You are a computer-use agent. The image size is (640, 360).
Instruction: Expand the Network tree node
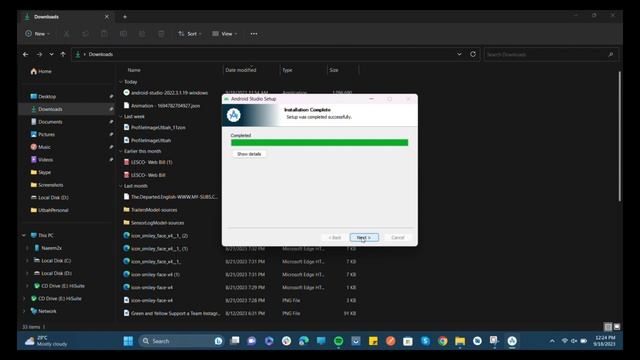point(24,311)
